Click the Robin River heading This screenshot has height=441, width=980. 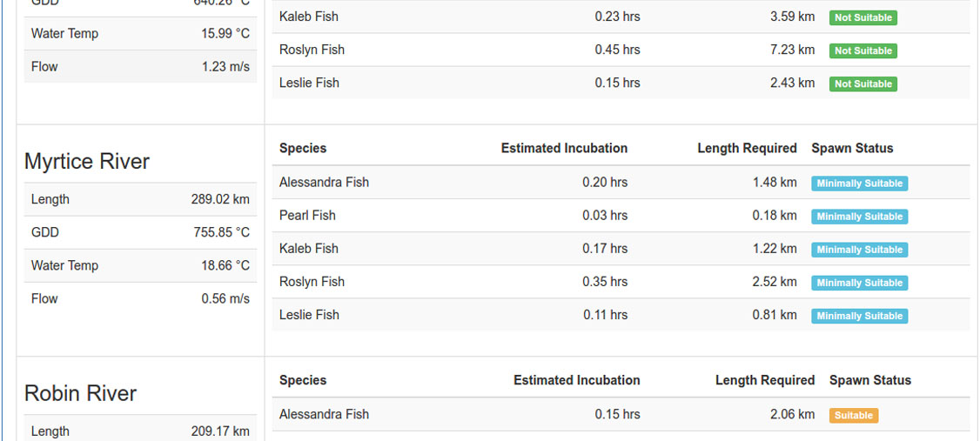(x=80, y=393)
